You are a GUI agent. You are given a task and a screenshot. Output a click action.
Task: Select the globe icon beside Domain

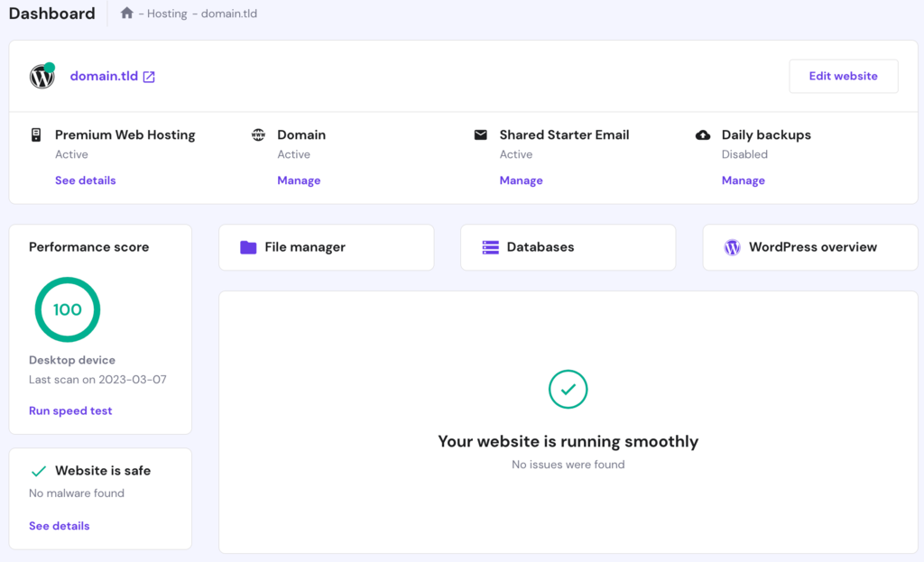pos(257,134)
